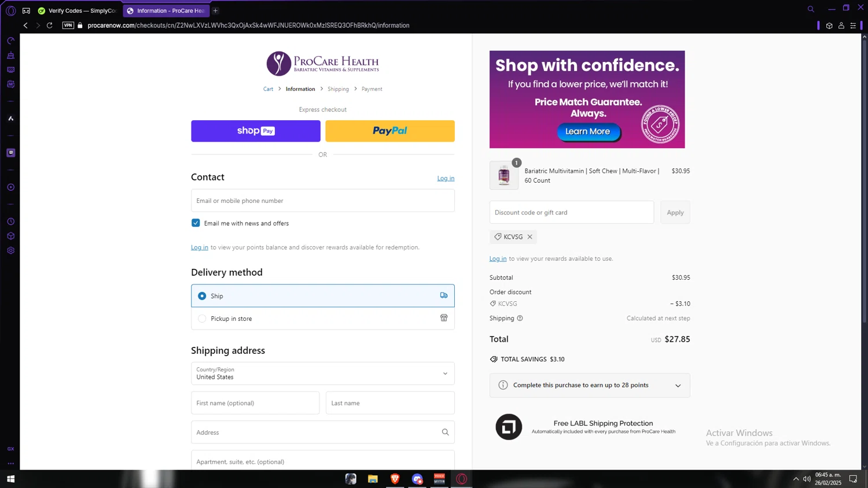Open Windows Start menu

point(10,479)
